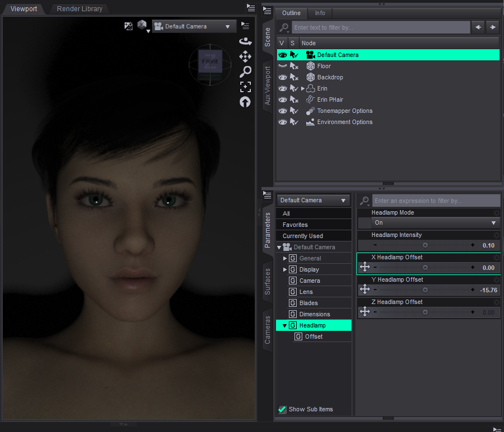Open the Default Camera viewport dropdown
The width and height of the screenshot is (504, 432).
click(x=194, y=26)
